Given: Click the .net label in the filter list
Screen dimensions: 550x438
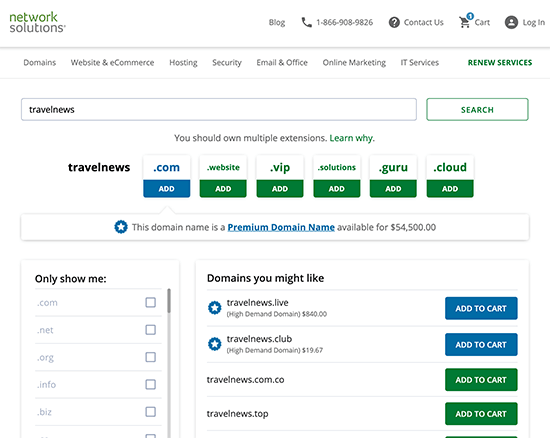Looking at the screenshot, I should (x=45, y=330).
